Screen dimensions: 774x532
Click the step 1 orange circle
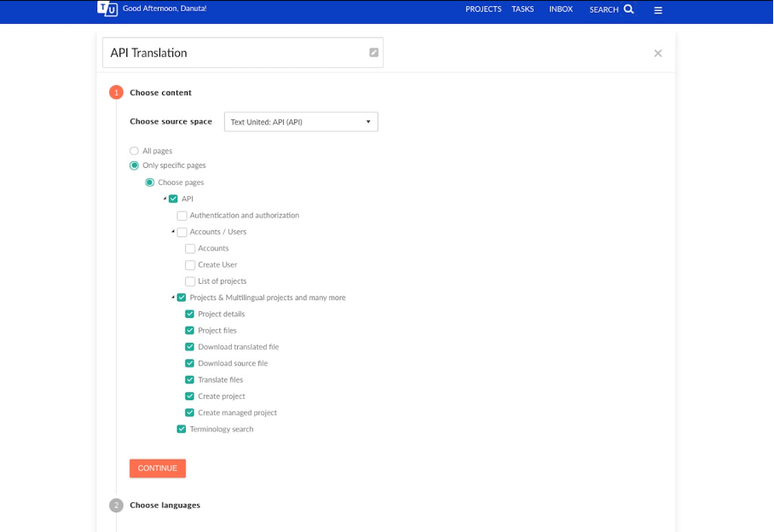point(116,92)
